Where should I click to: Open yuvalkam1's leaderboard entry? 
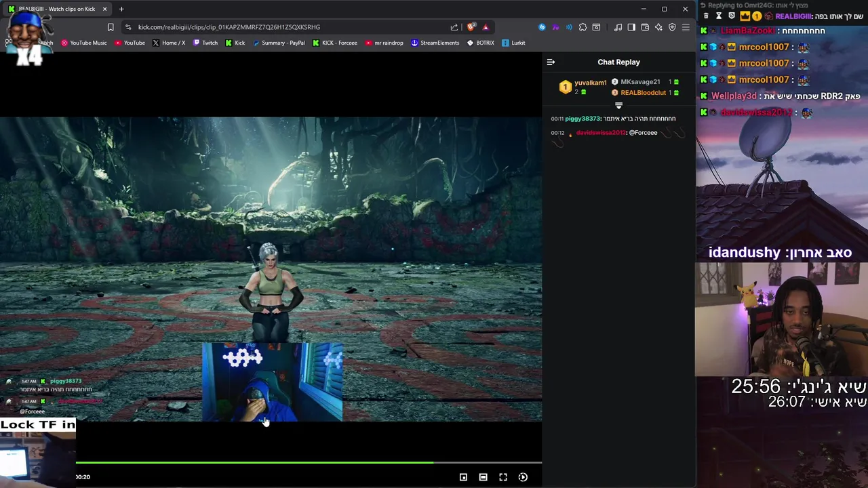coord(583,87)
